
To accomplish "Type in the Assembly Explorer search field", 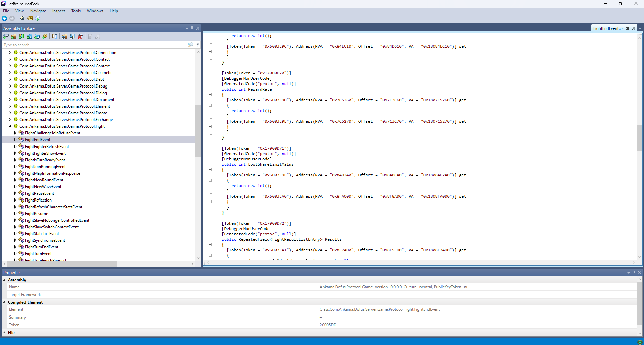I will coord(95,45).
